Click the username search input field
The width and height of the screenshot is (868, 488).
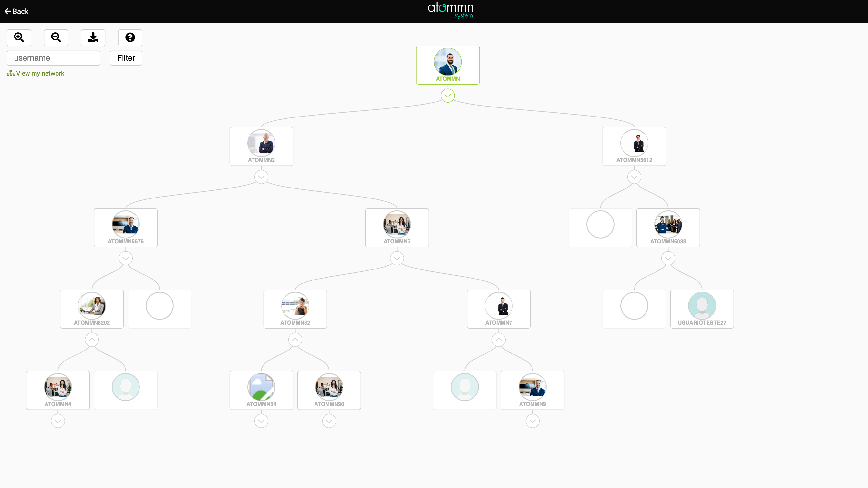pyautogui.click(x=53, y=58)
